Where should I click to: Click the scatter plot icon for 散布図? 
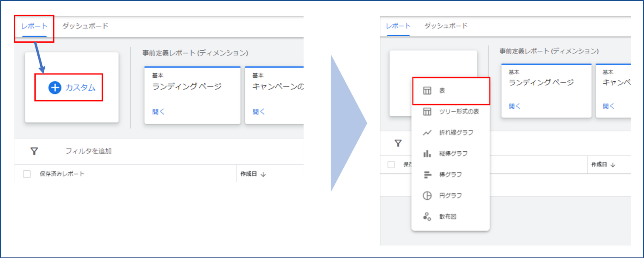coord(427,217)
